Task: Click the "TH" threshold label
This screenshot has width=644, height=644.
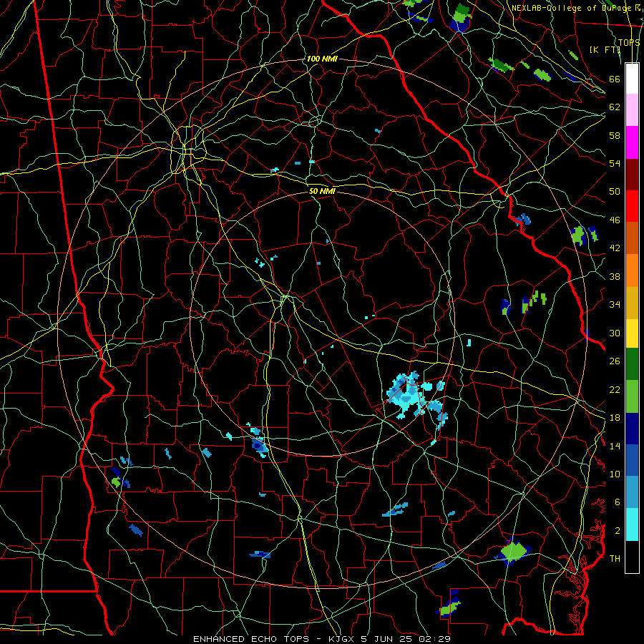Action: 615,558
